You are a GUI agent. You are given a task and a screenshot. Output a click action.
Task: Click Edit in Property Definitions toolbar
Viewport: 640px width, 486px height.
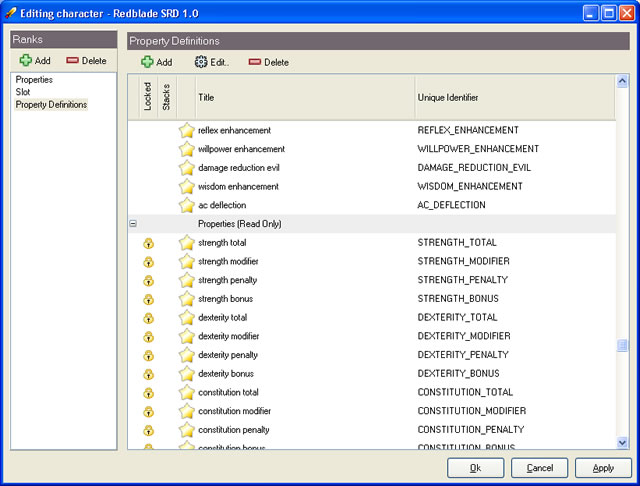pos(211,62)
